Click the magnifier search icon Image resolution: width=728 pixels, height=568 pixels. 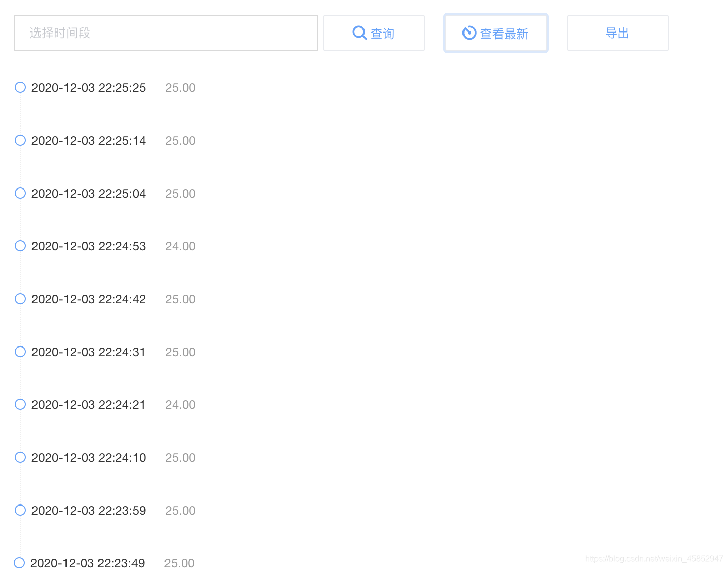click(x=359, y=33)
